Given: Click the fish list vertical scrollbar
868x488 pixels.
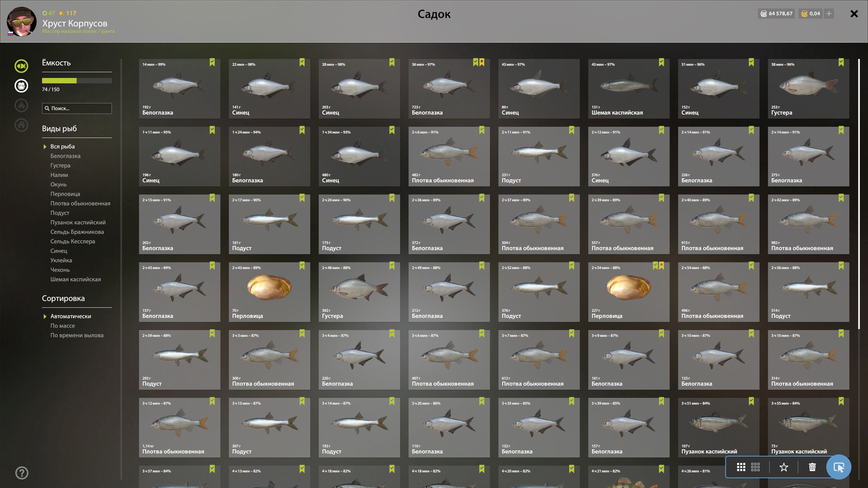Looking at the screenshot, I should 859,194.
